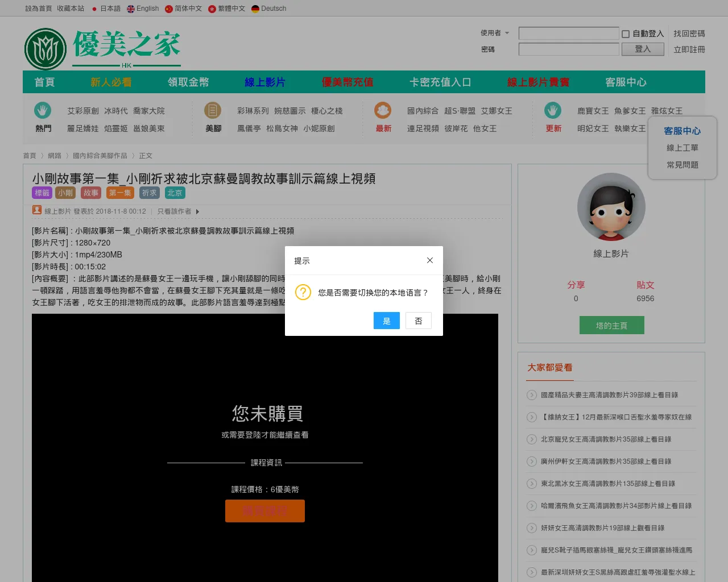The image size is (728, 582).
Task: Click the 密碼 password input field
Action: click(x=568, y=49)
